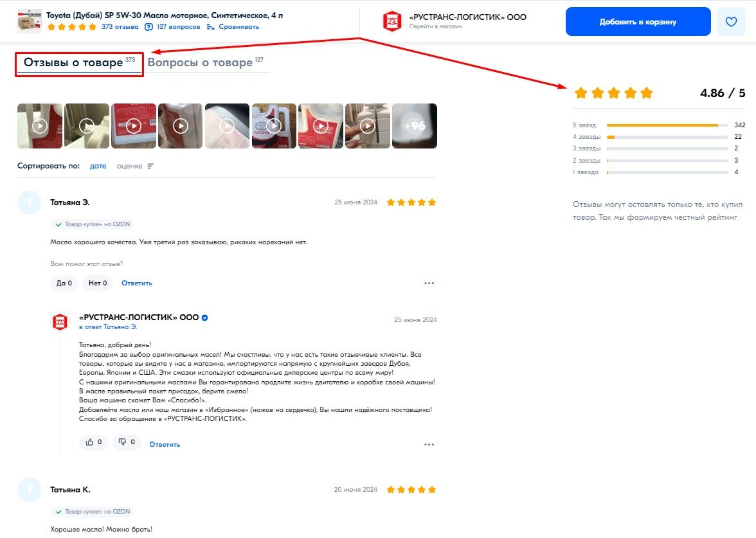756x538 pixels.
Task: Click Добавить в корзину button
Action: click(638, 22)
